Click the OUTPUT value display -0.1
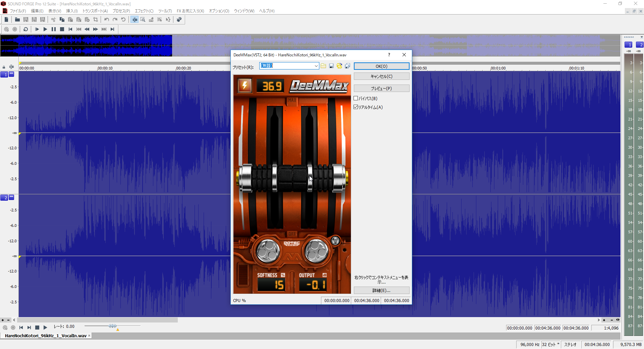 (x=313, y=285)
